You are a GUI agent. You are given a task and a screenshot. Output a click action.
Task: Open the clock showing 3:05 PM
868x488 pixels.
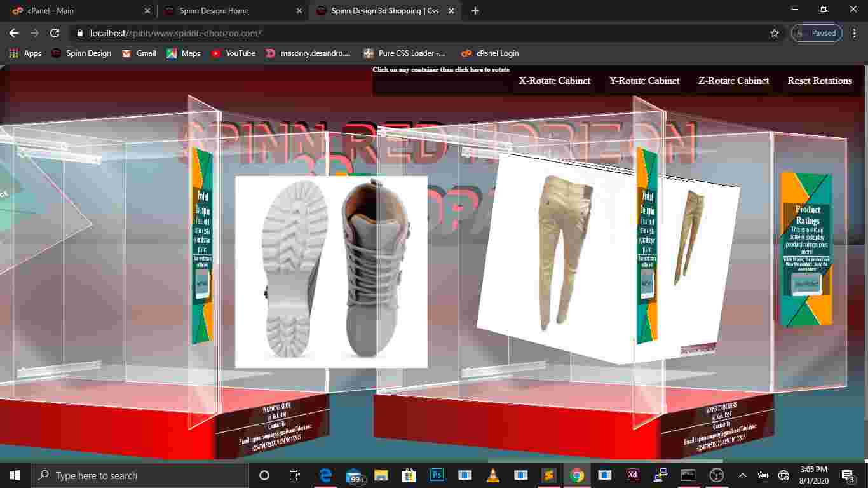point(813,475)
